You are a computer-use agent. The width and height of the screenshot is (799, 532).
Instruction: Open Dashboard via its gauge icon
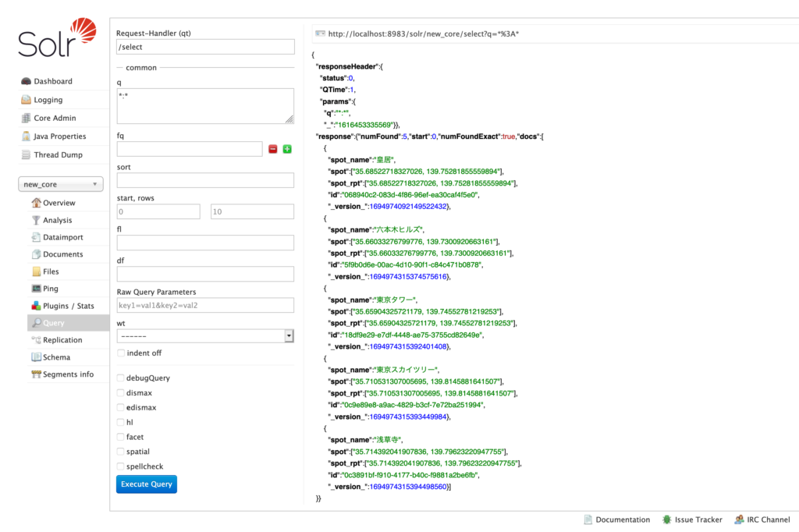coord(26,82)
